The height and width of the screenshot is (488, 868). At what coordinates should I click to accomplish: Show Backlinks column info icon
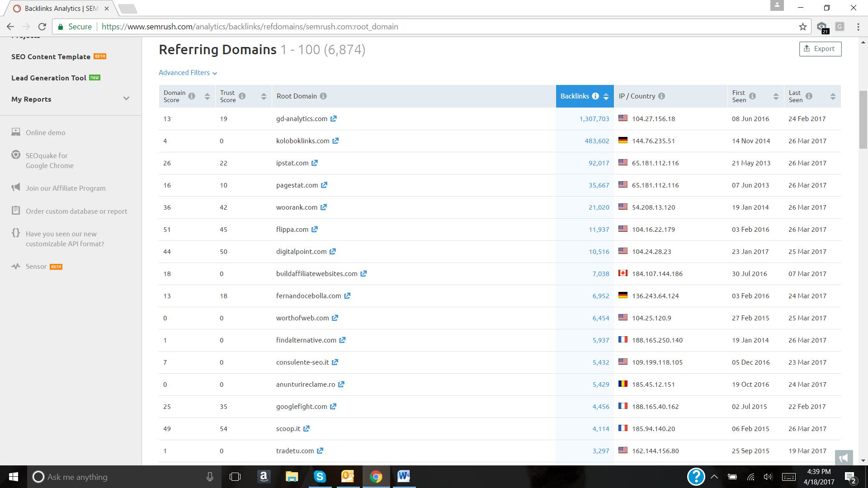pyautogui.click(x=595, y=96)
